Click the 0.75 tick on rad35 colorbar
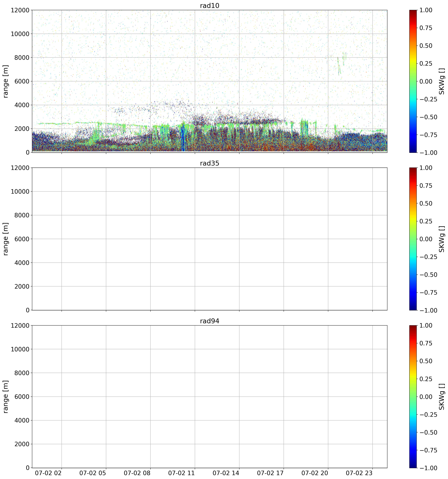Image resolution: width=448 pixels, height=479 pixels. pos(426,185)
